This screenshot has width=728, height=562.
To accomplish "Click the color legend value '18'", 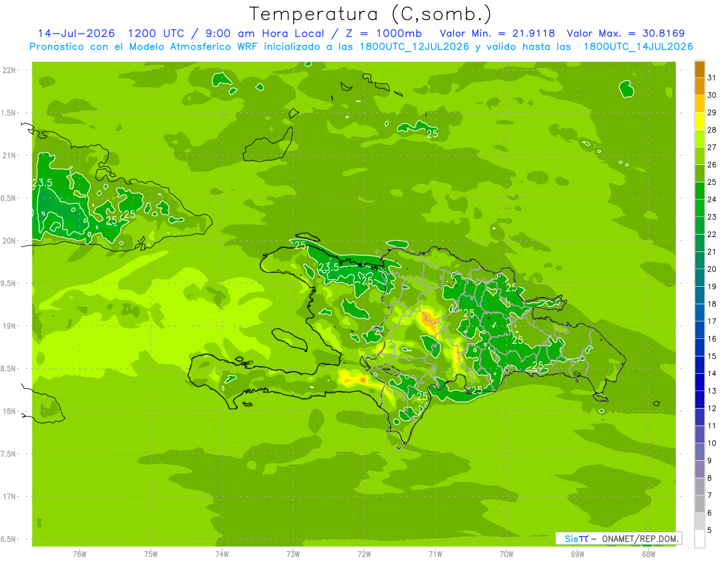I will pos(712,304).
